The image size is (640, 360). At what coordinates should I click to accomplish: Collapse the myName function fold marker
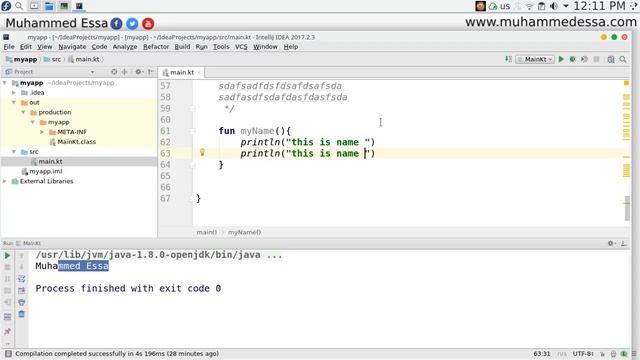click(x=192, y=131)
